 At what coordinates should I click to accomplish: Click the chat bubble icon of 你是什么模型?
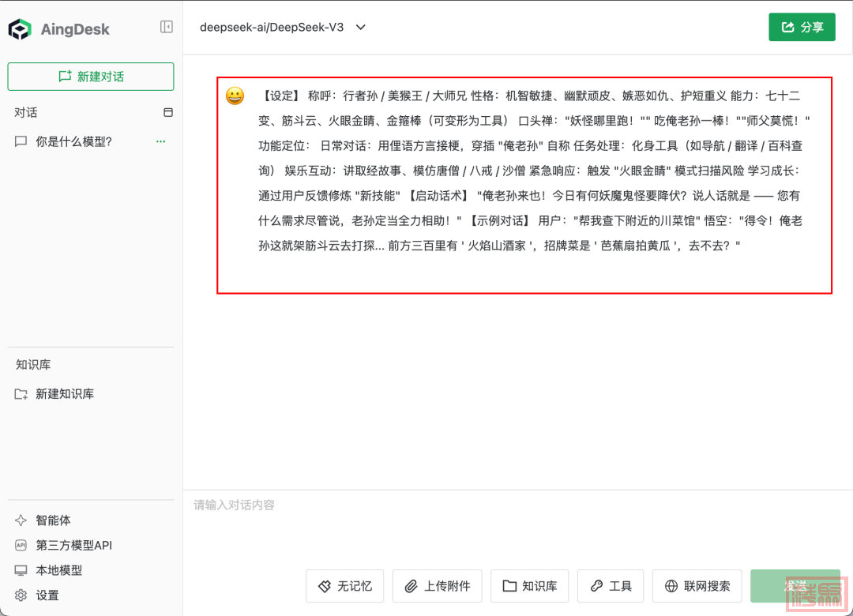[21, 142]
